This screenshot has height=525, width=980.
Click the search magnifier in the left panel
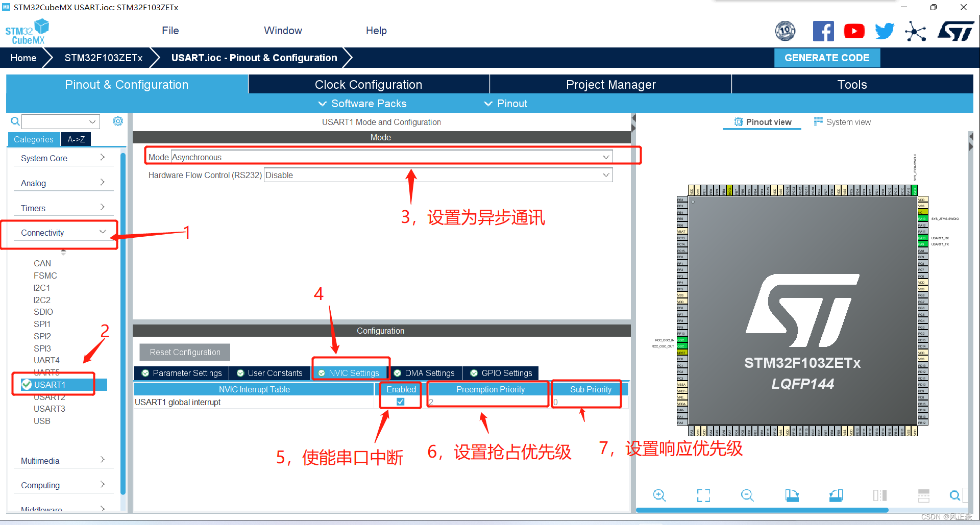[x=15, y=121]
